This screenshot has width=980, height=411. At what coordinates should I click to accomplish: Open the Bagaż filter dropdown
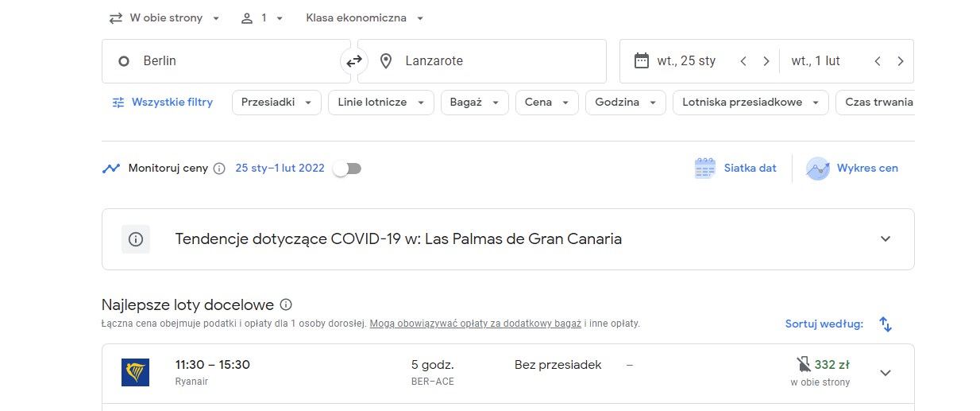(x=474, y=103)
